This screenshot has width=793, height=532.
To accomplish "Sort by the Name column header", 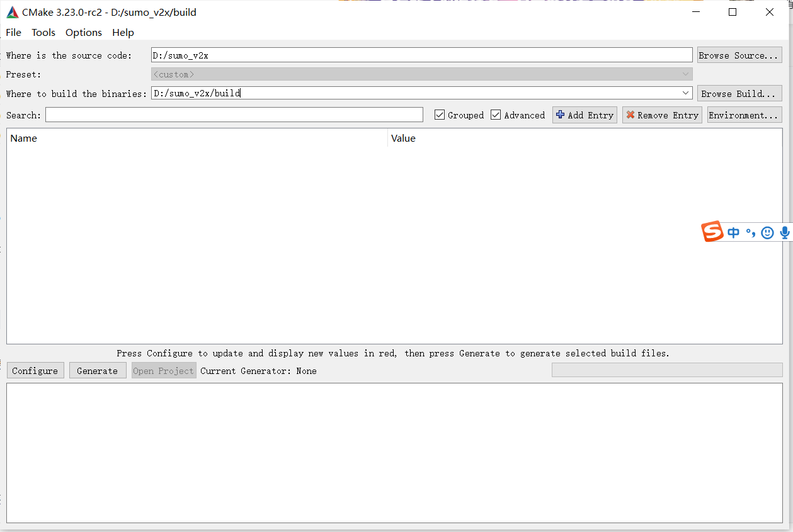I will point(197,139).
